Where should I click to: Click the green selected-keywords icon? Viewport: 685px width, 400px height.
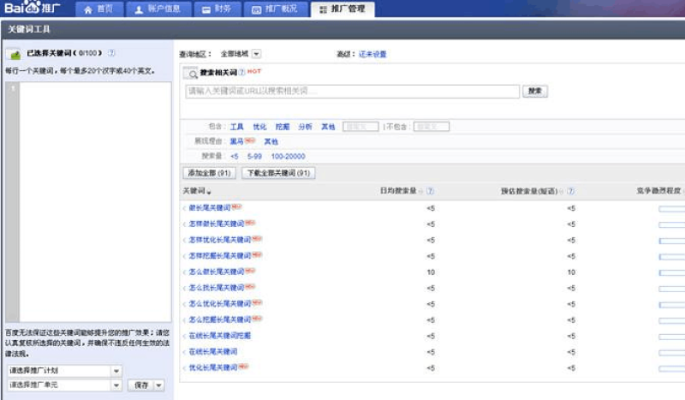(14, 54)
